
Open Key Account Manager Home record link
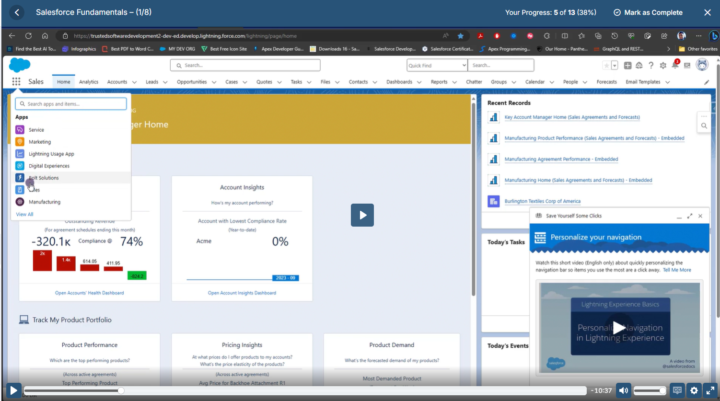tap(572, 117)
